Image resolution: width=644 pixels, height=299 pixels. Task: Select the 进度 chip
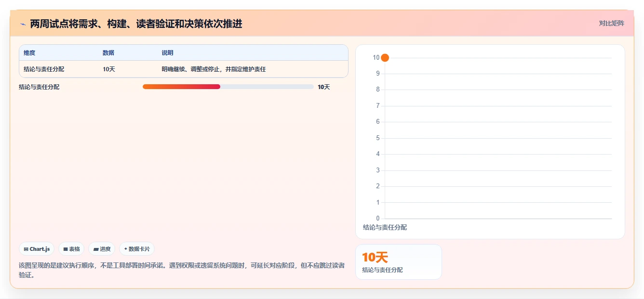(102, 249)
